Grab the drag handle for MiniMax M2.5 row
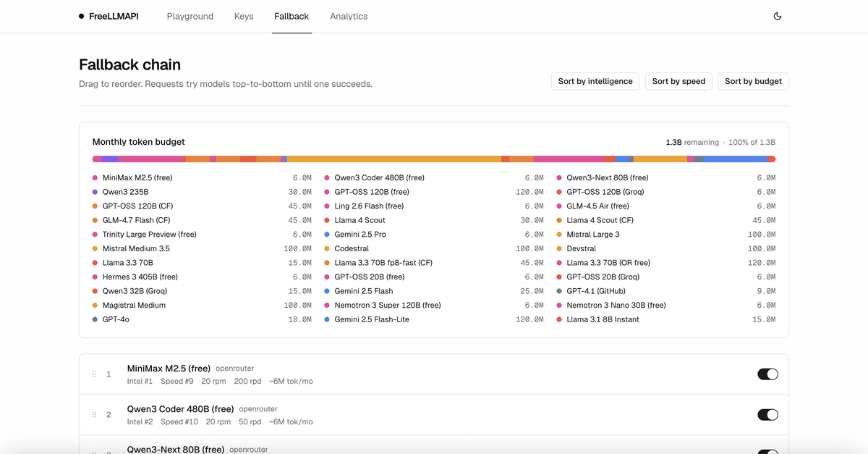 (94, 374)
